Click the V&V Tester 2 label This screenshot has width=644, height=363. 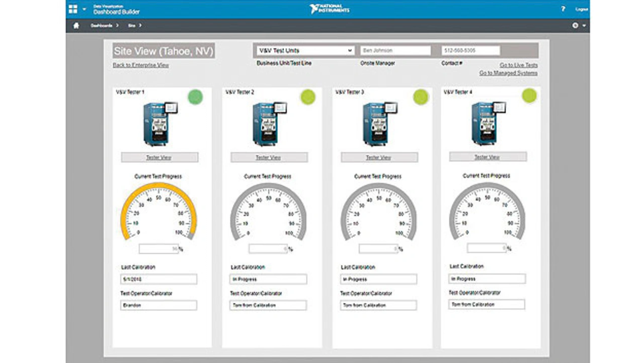[x=240, y=93]
